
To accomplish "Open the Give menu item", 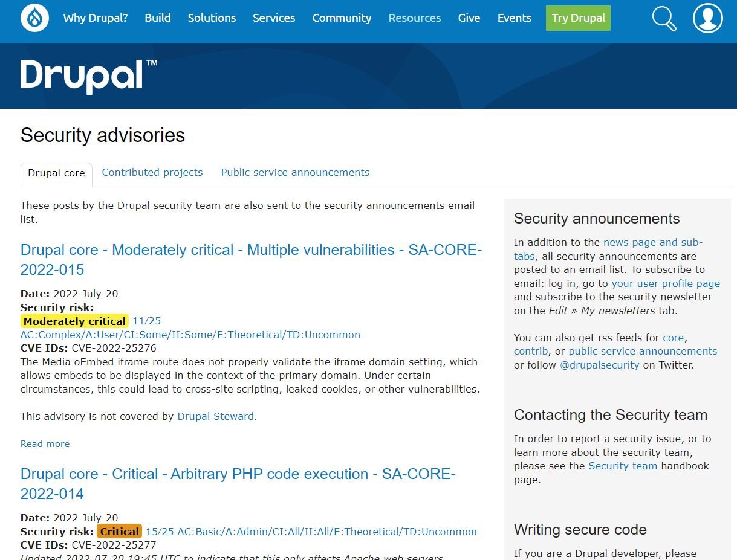I will (x=469, y=18).
